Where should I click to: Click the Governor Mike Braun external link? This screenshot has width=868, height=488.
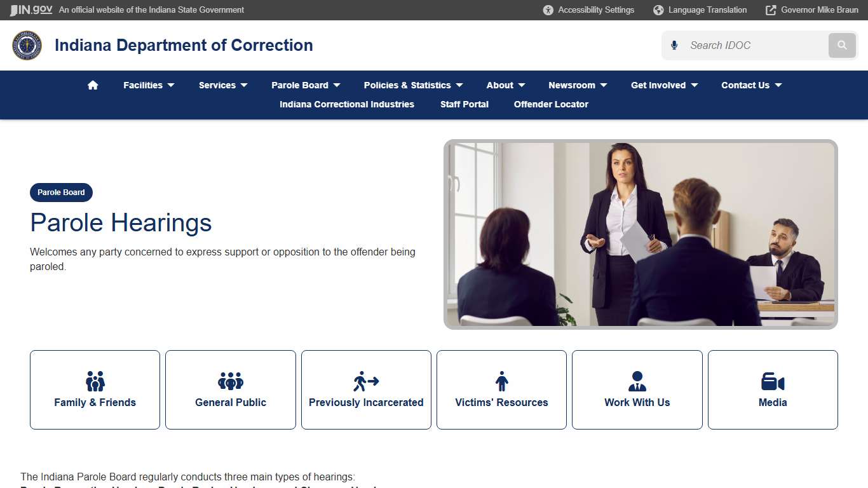point(811,10)
